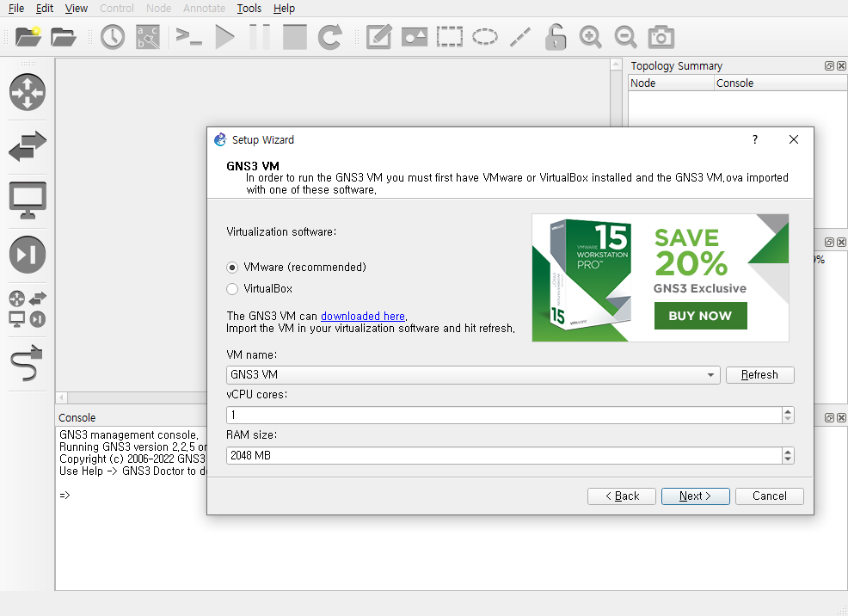Sort by Console column header
The height and width of the screenshot is (616, 848).
pos(780,83)
